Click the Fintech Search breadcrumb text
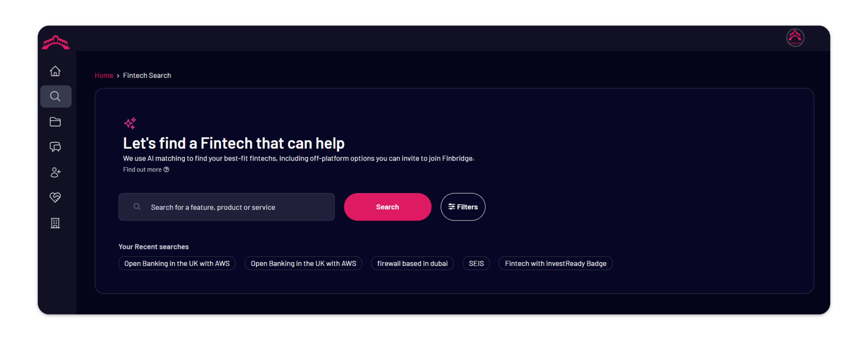The image size is (868, 340). (x=147, y=75)
